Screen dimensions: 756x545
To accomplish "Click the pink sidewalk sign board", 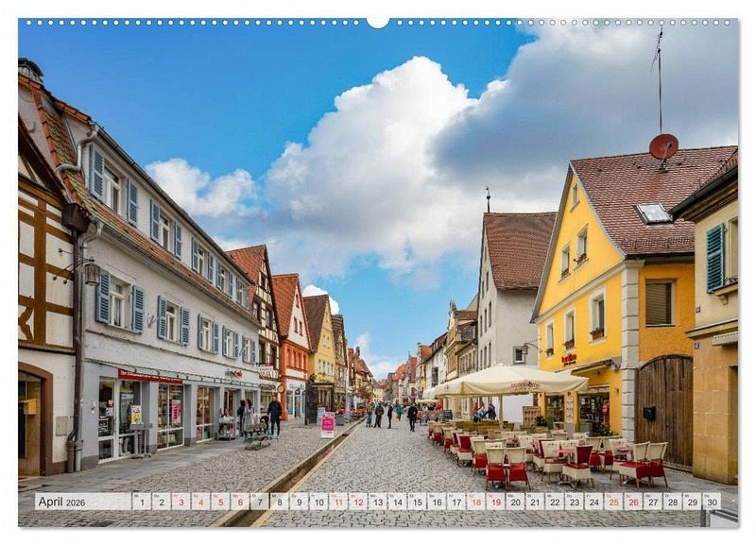I will tap(327, 424).
